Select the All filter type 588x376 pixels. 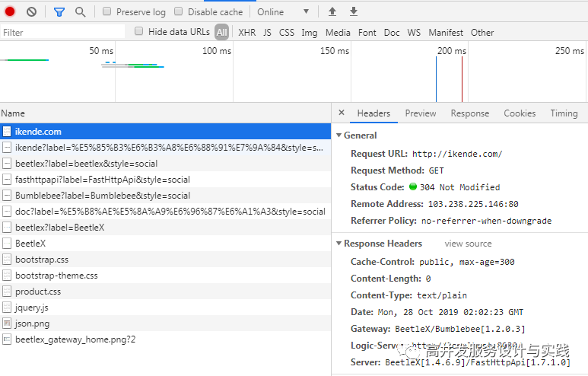tap(221, 32)
